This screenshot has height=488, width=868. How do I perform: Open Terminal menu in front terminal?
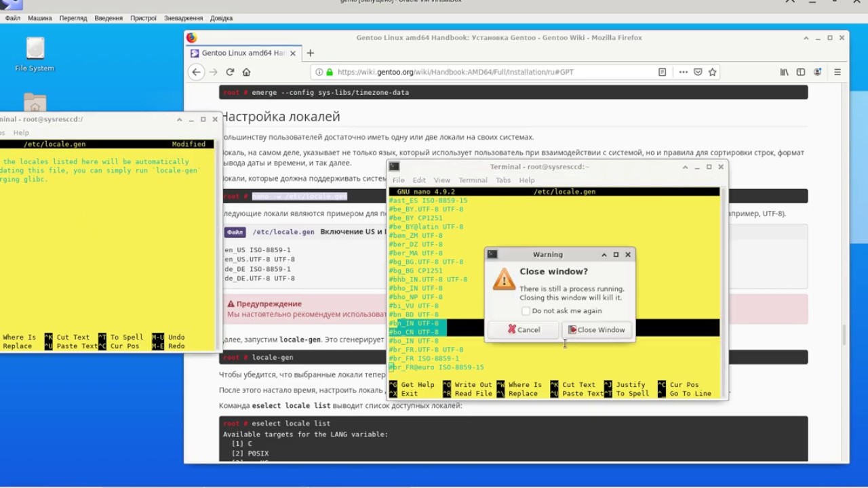click(x=473, y=180)
